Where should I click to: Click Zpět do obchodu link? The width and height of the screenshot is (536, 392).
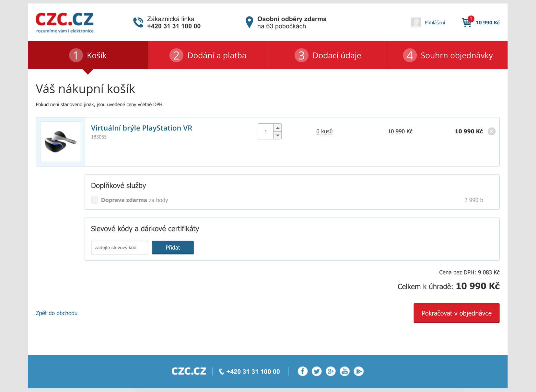(x=57, y=313)
